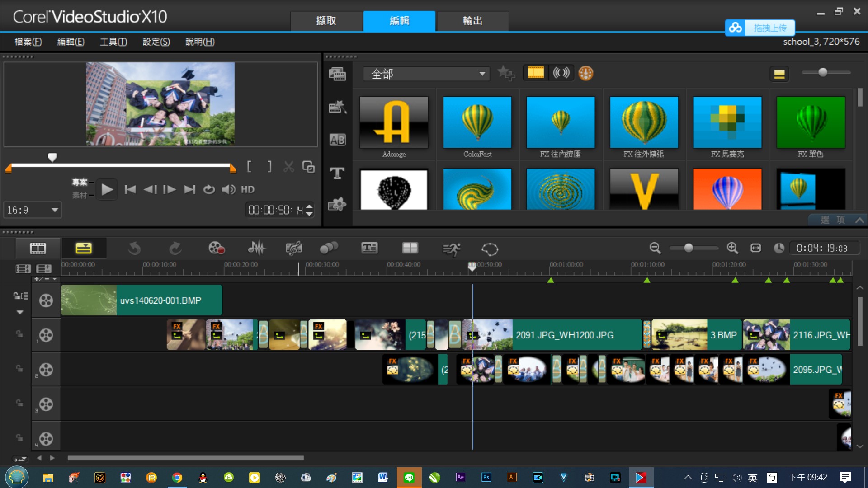
Task: Enlarge the preview window
Action: [308, 167]
